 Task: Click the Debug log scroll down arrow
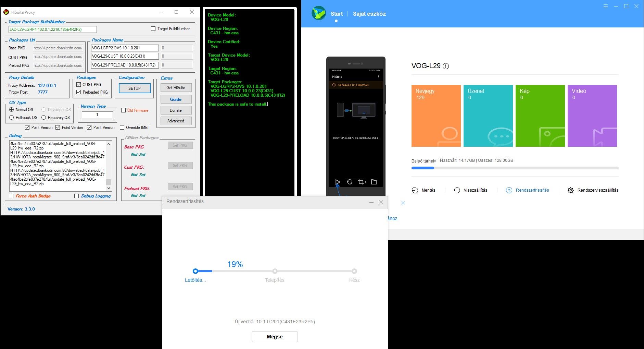pos(109,188)
